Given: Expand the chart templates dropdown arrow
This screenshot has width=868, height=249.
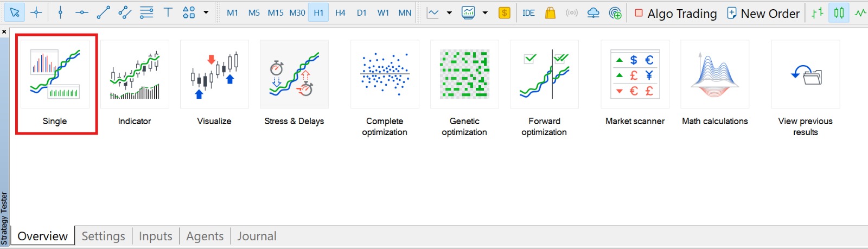Looking at the screenshot, I should coord(485,13).
